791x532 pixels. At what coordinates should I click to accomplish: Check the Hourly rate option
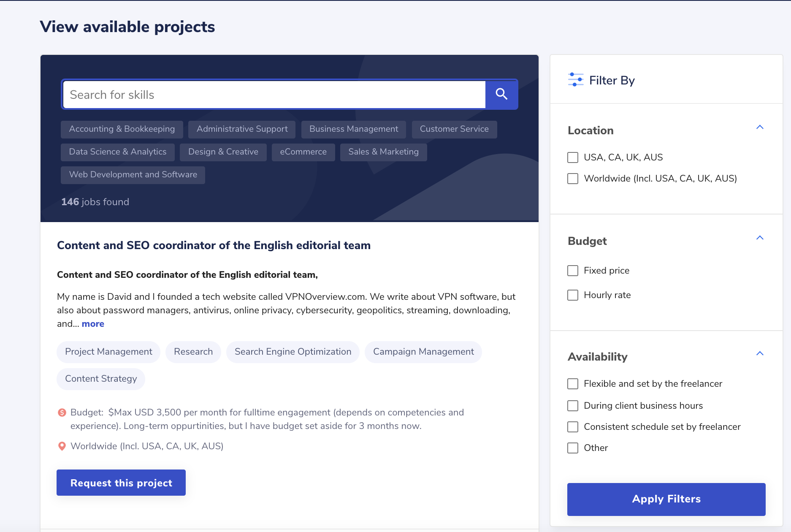click(x=573, y=295)
